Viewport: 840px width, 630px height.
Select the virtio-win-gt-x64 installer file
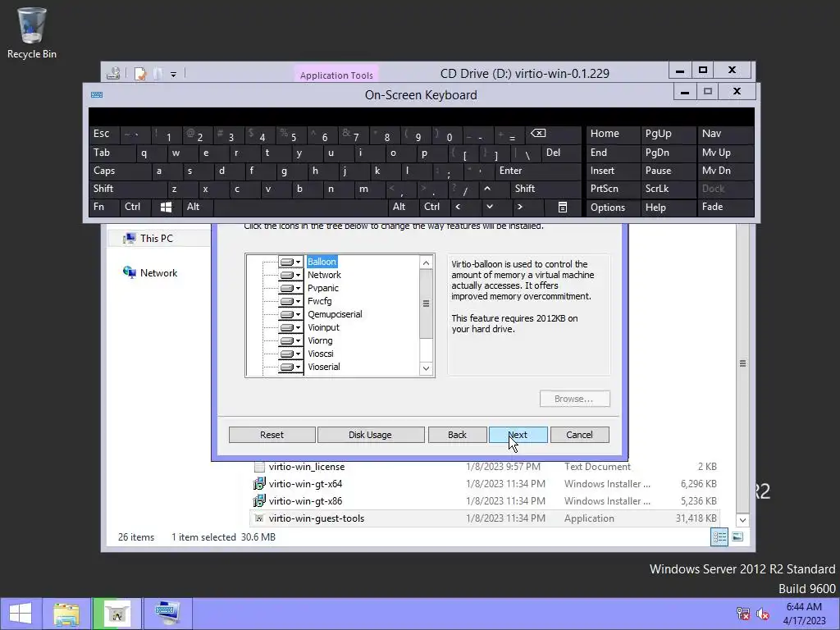[305, 484]
